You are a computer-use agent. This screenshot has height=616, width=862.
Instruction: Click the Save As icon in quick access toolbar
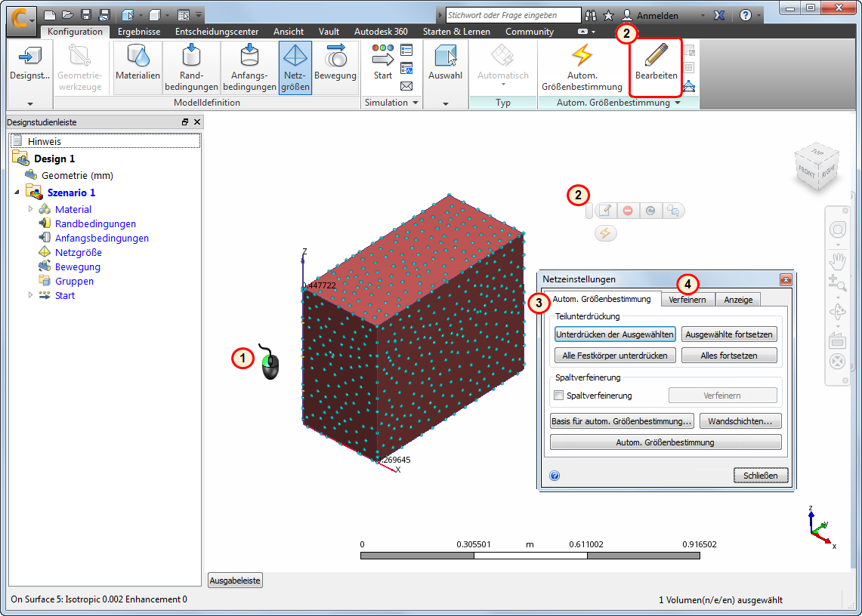(x=104, y=15)
